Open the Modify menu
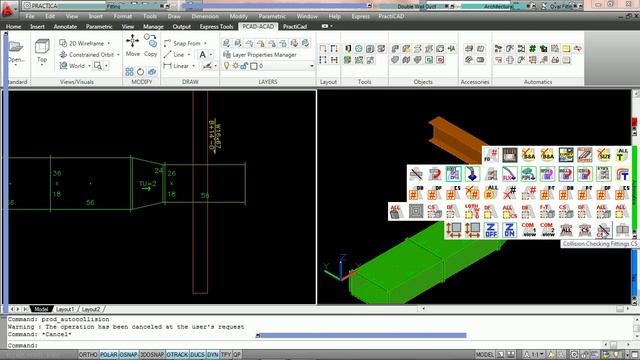The height and width of the screenshot is (360, 640). (238, 16)
